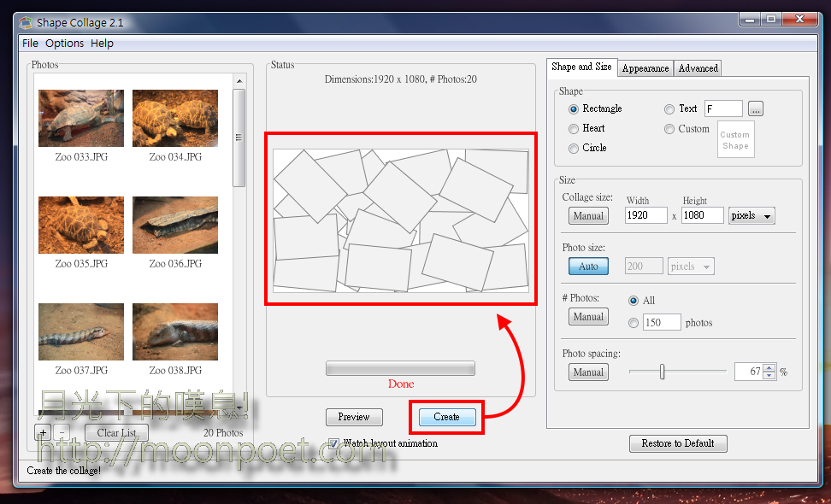831x504 pixels.
Task: Select the 150 photos radio option
Action: point(634,323)
